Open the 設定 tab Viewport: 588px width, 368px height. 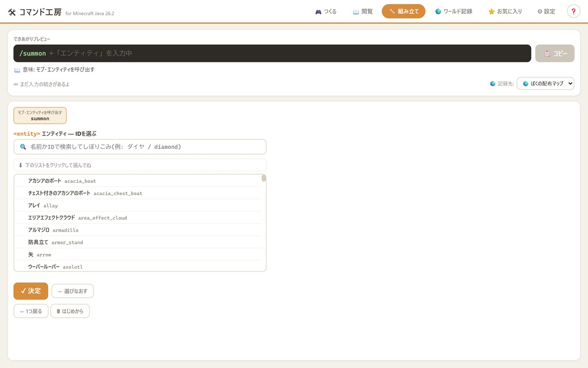[546, 11]
